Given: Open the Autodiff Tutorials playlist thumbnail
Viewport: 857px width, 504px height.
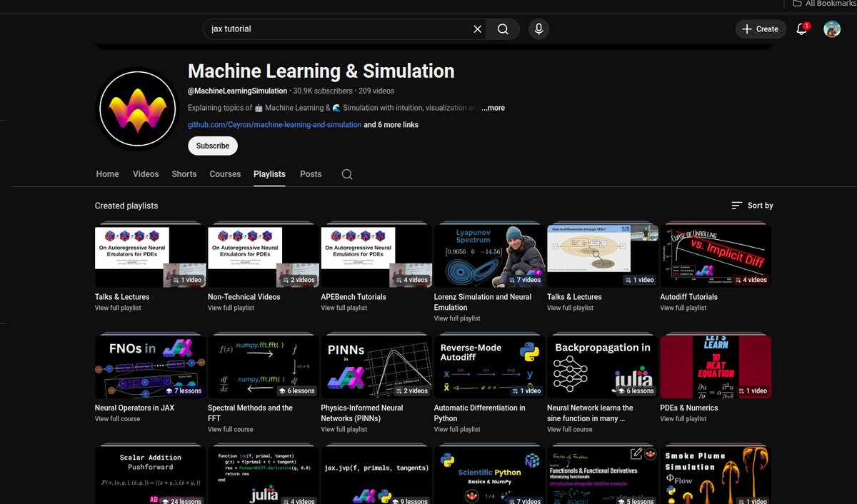Looking at the screenshot, I should [716, 256].
